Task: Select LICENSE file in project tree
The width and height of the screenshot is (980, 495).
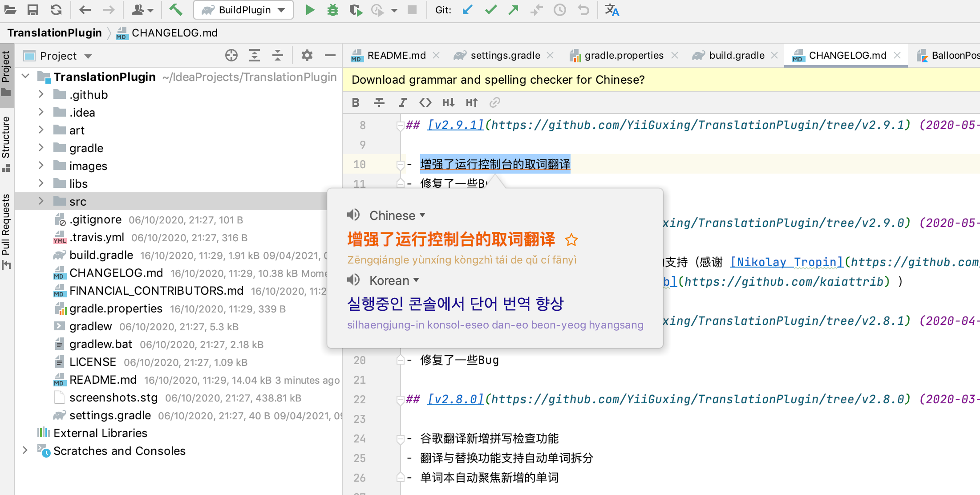Action: (93, 362)
